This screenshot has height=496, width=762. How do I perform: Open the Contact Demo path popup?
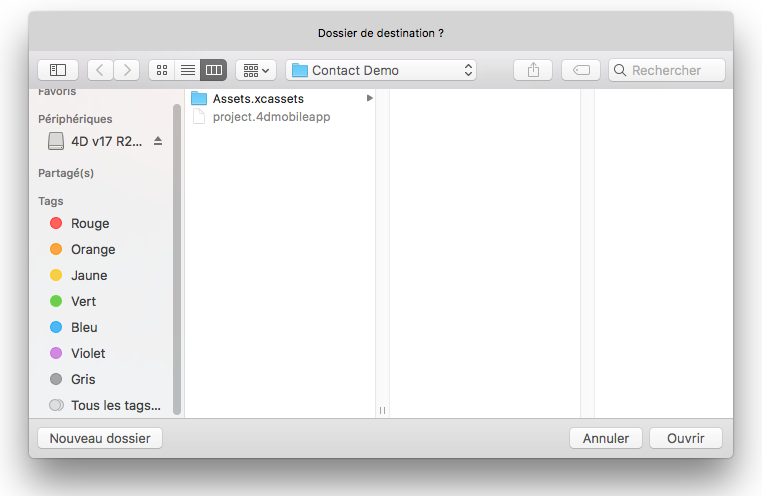[x=381, y=70]
